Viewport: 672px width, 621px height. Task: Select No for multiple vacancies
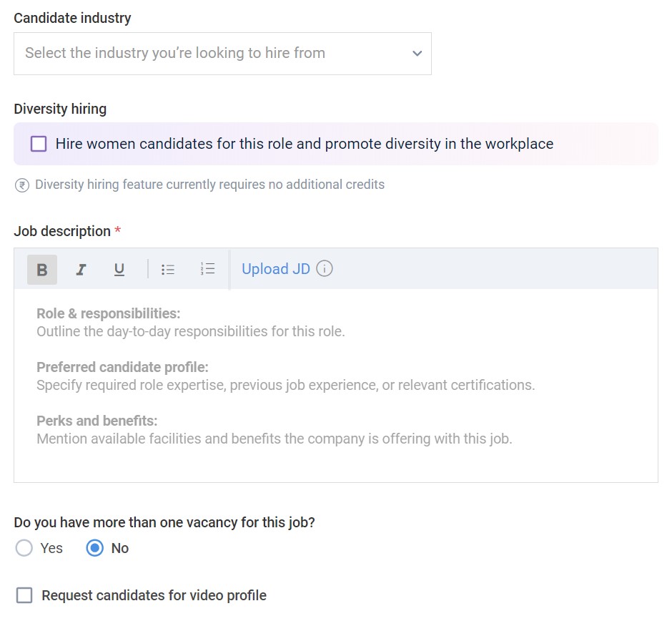94,548
